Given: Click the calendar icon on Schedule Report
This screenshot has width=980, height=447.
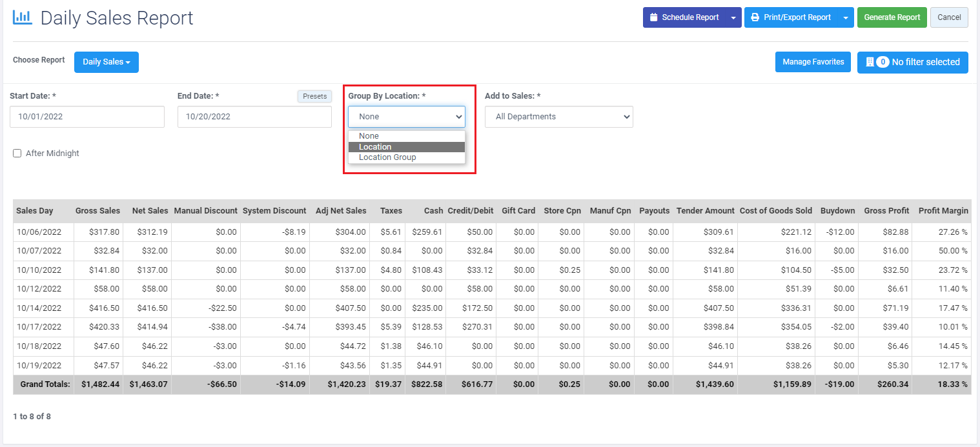Looking at the screenshot, I should pyautogui.click(x=653, y=17).
